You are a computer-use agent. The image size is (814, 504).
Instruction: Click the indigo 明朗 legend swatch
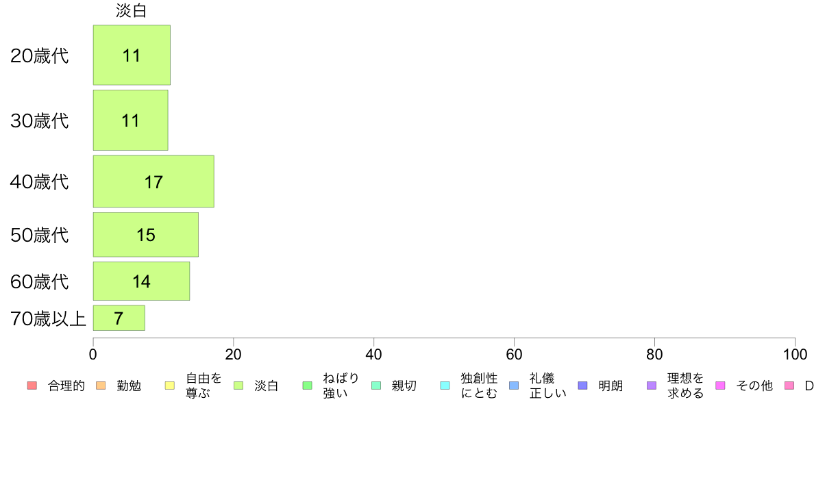coord(582,386)
